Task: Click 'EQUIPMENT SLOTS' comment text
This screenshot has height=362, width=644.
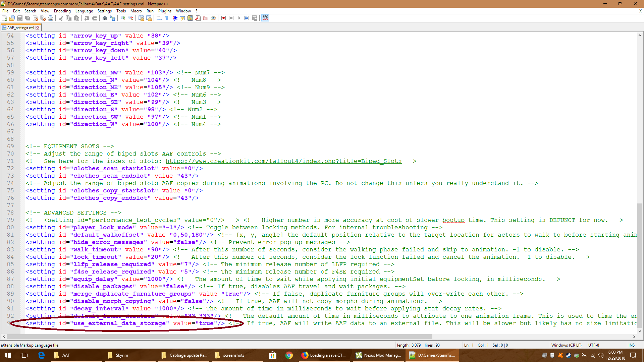Action: 71,146
